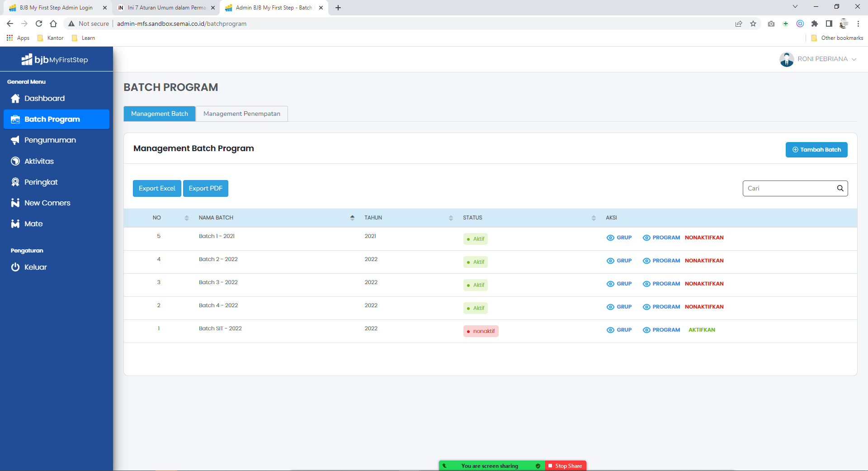The image size is (868, 471).
Task: Open Pengumuman megaphone icon in sidebar
Action: pos(15,140)
